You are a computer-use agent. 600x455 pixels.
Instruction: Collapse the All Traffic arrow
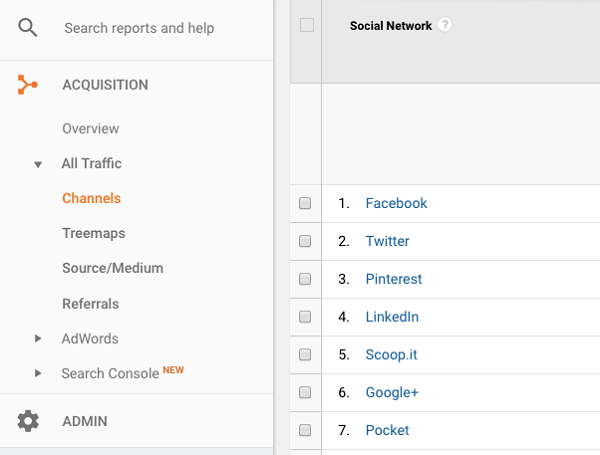[38, 165]
